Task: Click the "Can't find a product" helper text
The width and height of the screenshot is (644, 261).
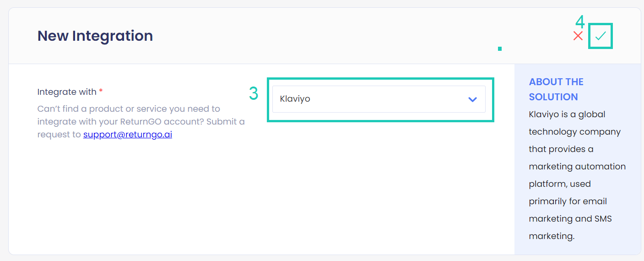Action: click(x=129, y=109)
